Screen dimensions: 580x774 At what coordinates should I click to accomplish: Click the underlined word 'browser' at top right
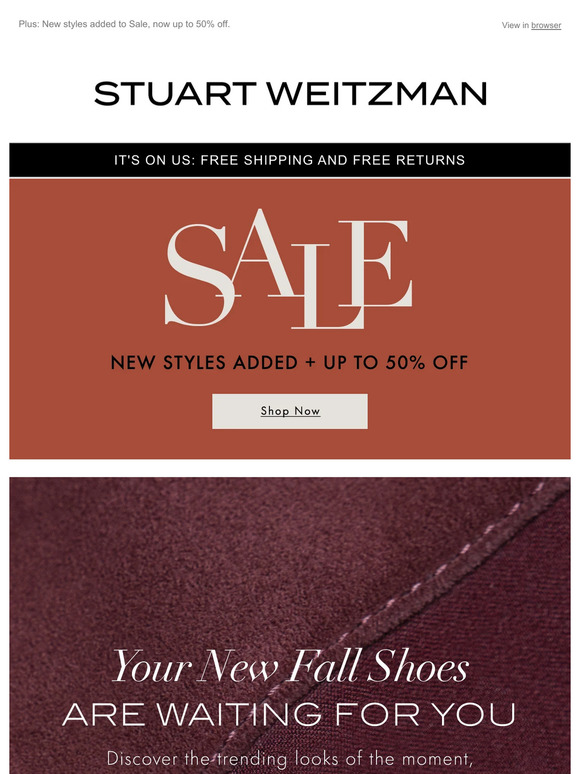[x=546, y=25]
